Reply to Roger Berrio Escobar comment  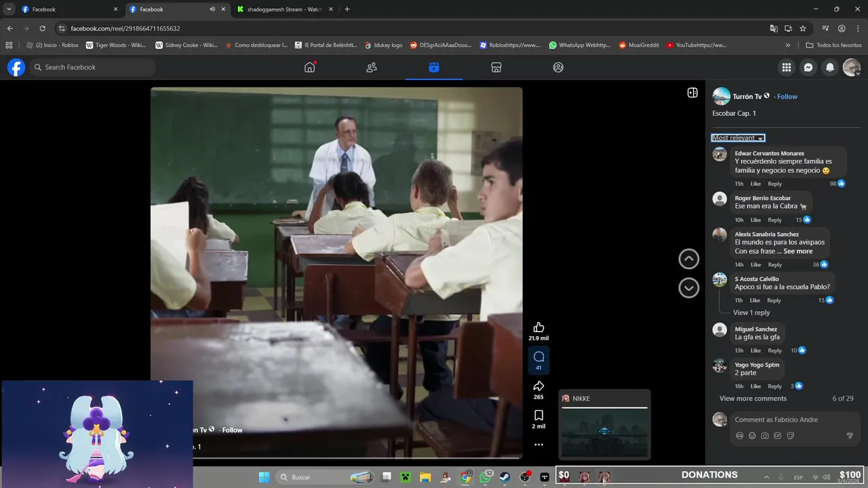pyautogui.click(x=774, y=220)
